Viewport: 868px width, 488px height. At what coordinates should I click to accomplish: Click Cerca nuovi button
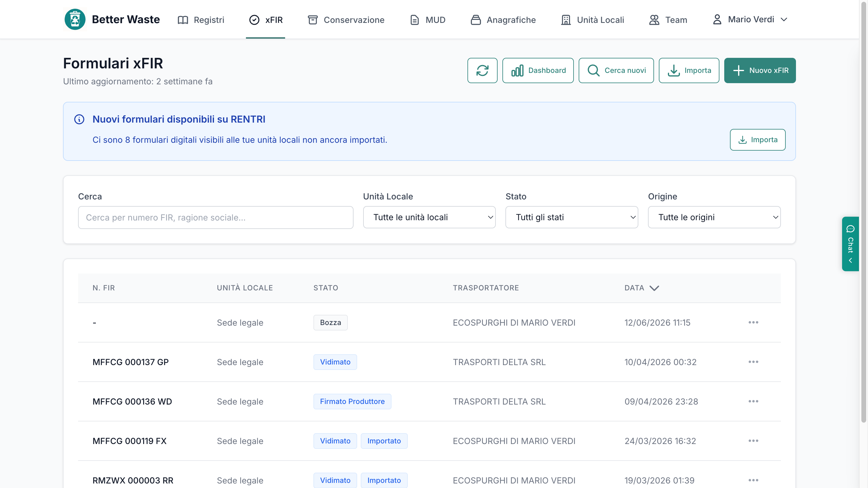[616, 70]
